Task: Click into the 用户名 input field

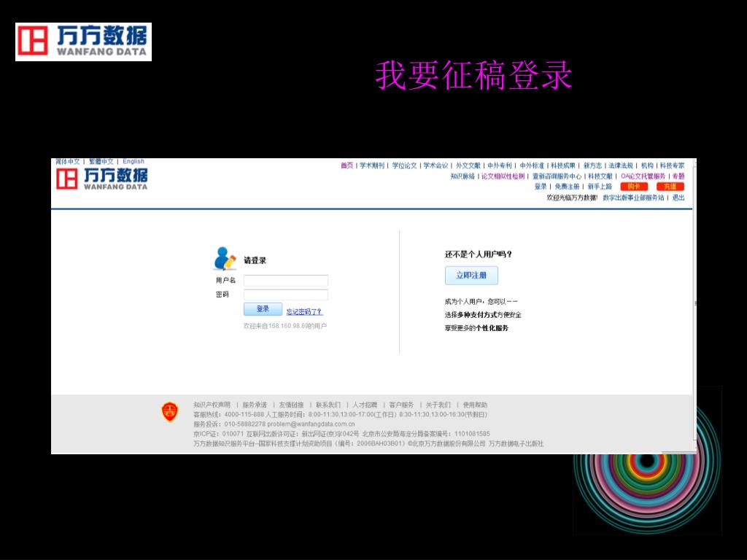Action: tap(286, 281)
